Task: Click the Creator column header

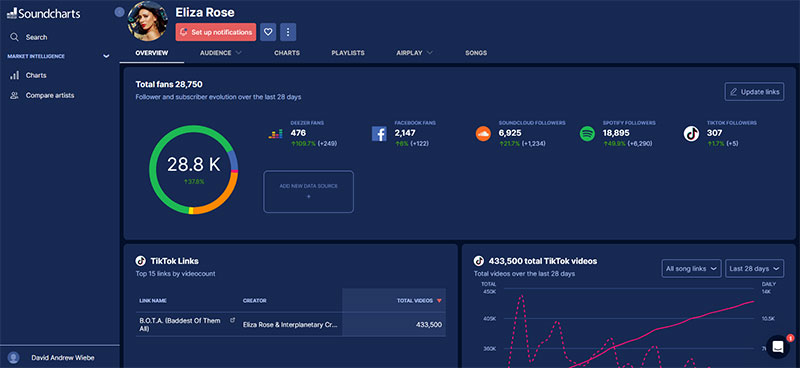Action: [255, 301]
